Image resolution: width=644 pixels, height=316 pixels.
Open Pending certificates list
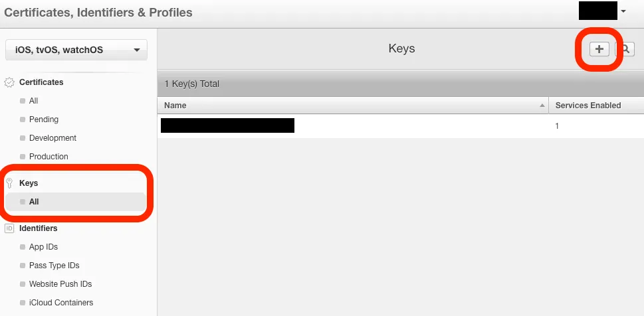point(44,119)
